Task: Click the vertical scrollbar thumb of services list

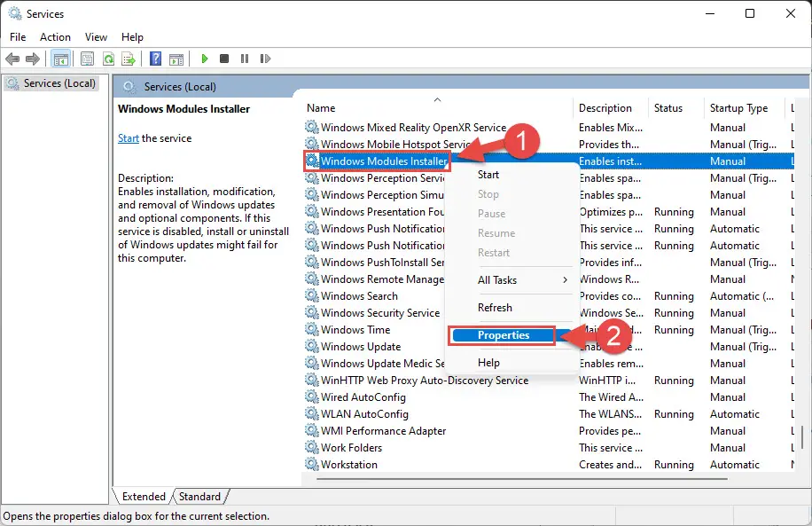Action: point(802,437)
